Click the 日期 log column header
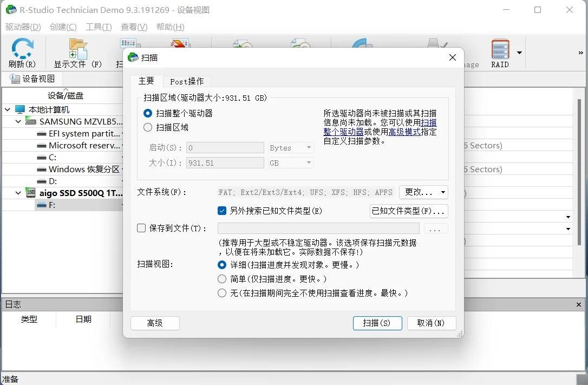The height and width of the screenshot is (385, 588). coord(83,319)
